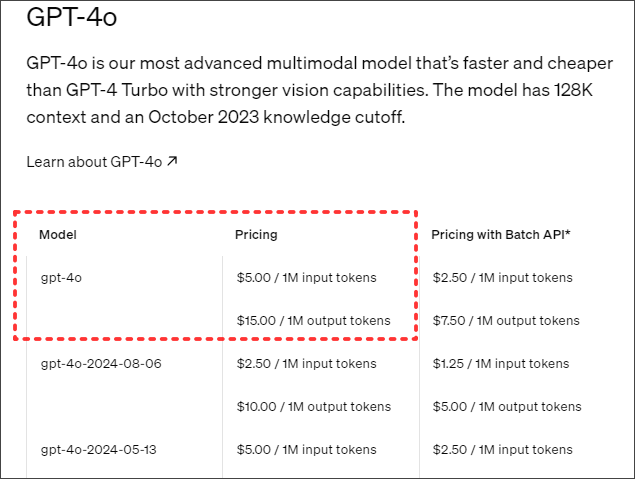Click the Pricing with Batch API* header
The width and height of the screenshot is (635, 479).
(x=500, y=234)
